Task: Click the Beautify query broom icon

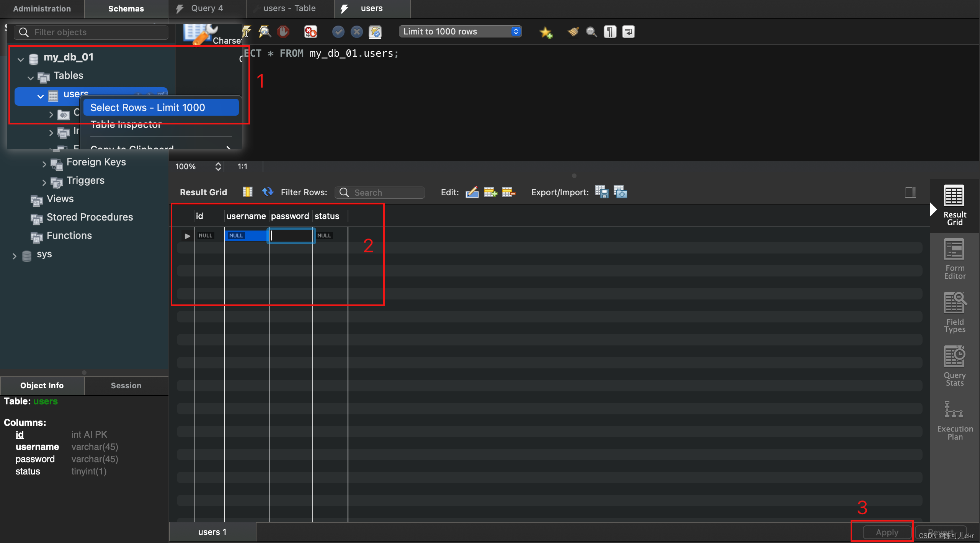Action: click(x=573, y=32)
